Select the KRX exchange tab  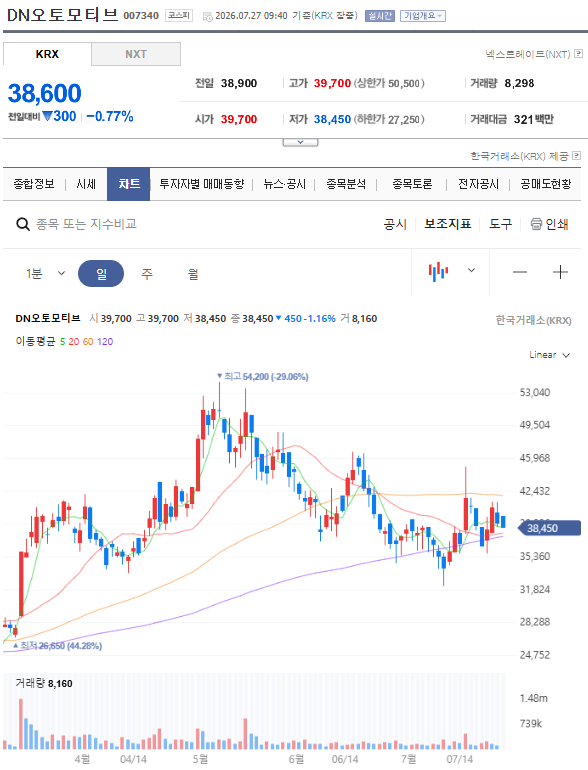coord(47,54)
